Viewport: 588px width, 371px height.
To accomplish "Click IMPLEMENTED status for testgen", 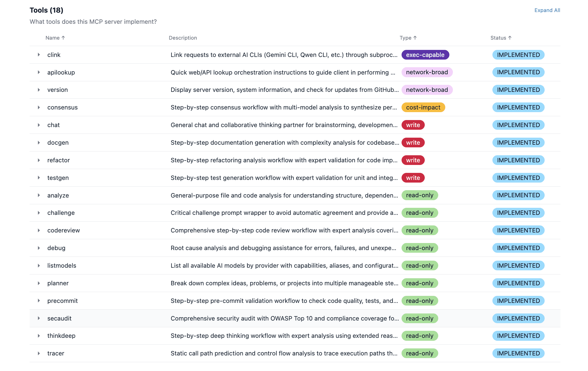I will 518,178.
